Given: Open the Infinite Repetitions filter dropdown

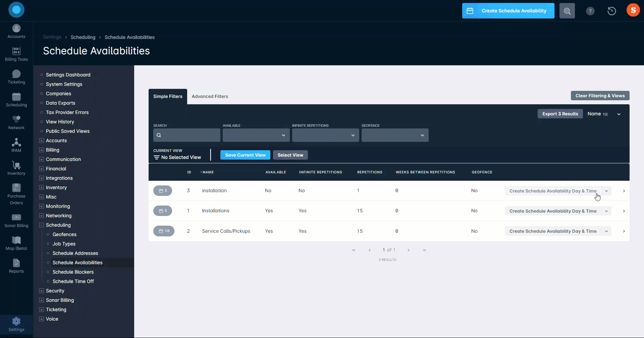Looking at the screenshot, I should [x=326, y=135].
